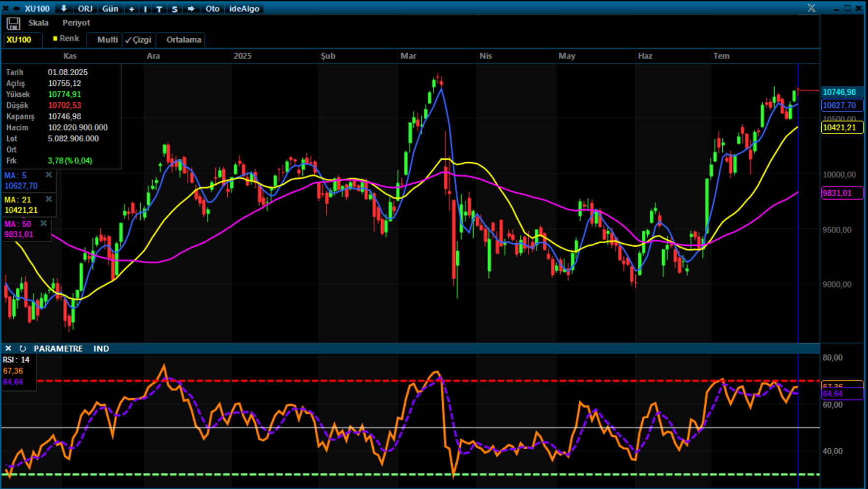Click the down arrow next to XU100
Image resolution: width=868 pixels, height=489 pixels.
(64, 8)
